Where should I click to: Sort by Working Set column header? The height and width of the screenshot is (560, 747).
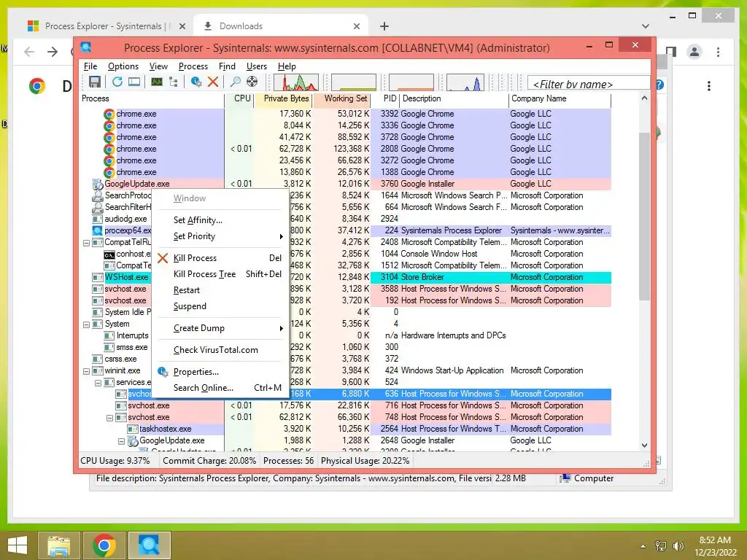[342, 98]
